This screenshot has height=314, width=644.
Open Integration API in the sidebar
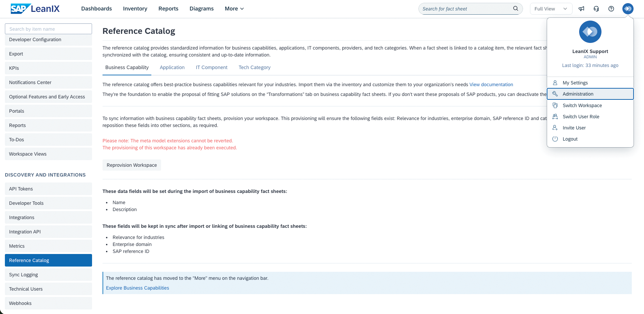point(48,232)
